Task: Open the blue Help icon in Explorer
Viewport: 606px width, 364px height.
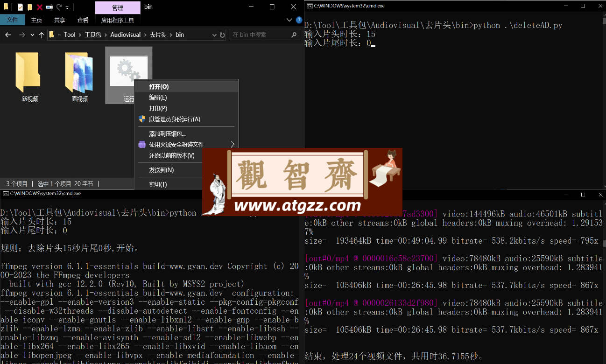Action: tap(299, 20)
